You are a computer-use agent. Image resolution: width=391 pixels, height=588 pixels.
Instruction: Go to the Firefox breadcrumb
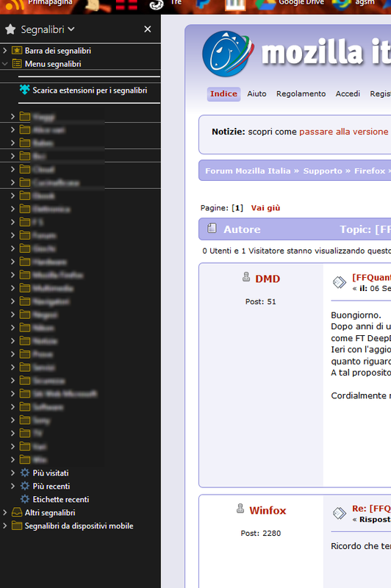[x=370, y=171]
